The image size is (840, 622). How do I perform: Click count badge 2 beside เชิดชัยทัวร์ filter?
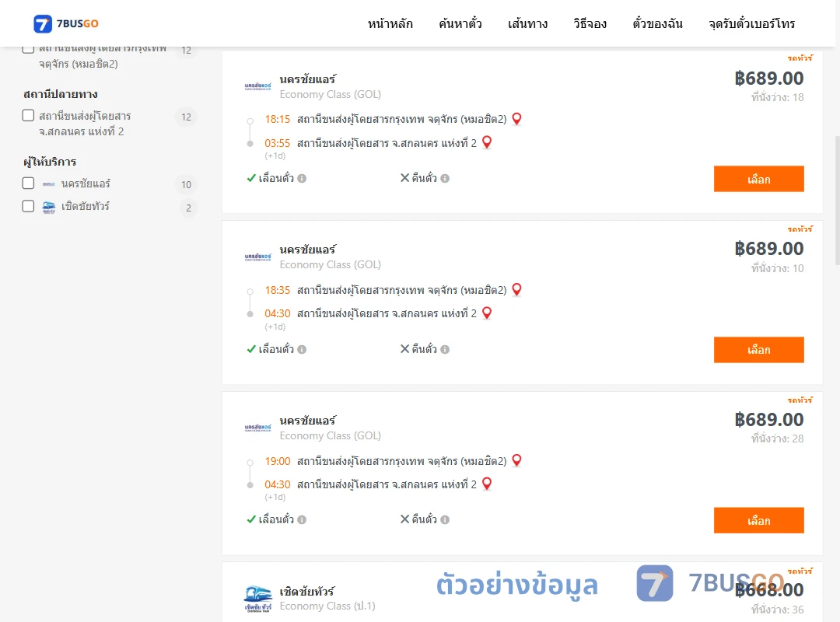coord(188,208)
